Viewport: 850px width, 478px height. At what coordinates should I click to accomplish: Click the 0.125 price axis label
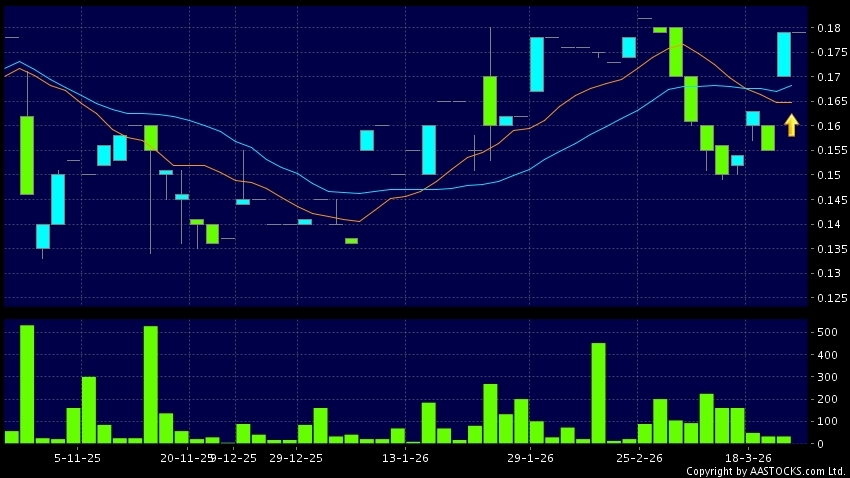(x=831, y=298)
